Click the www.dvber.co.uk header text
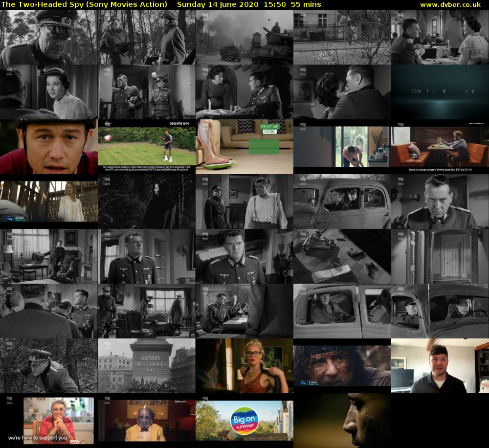489x448 pixels. pyautogui.click(x=450, y=5)
